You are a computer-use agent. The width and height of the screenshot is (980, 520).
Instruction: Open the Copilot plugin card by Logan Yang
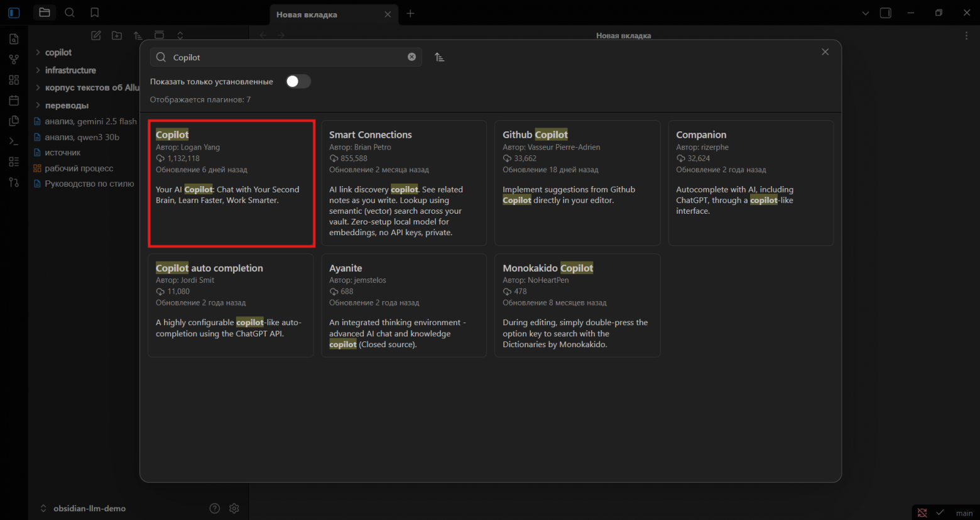[231, 183]
